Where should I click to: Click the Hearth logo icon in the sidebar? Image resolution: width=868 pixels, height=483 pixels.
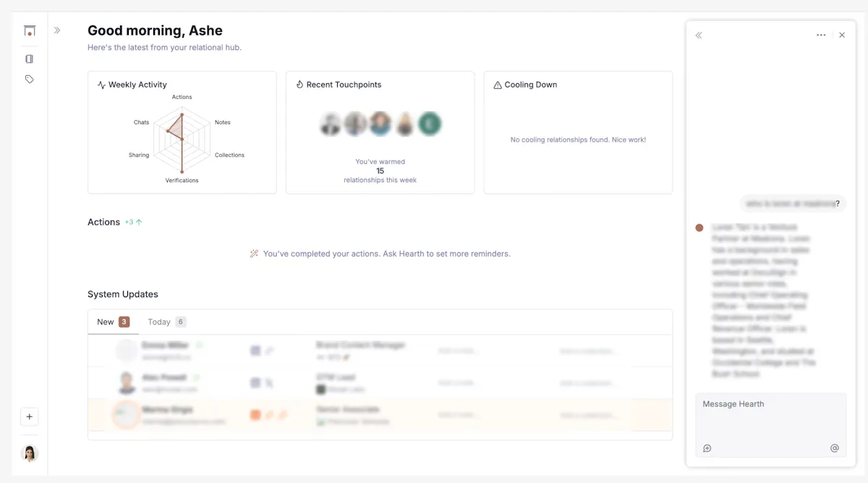coord(29,31)
